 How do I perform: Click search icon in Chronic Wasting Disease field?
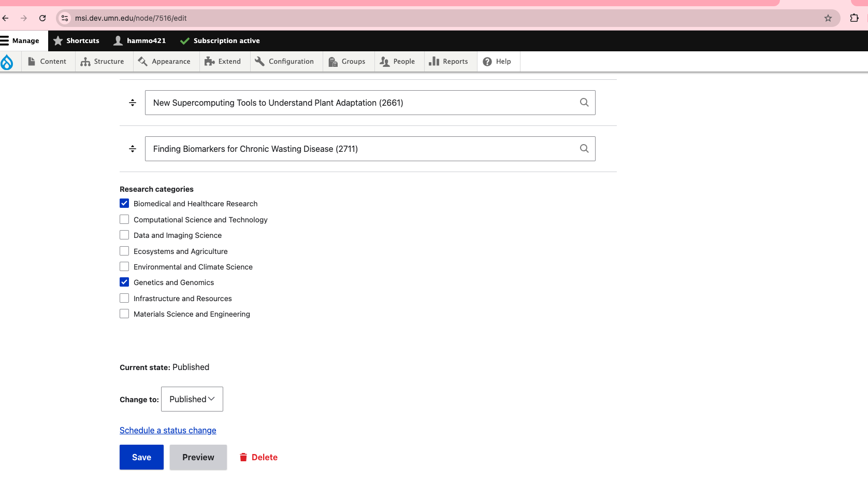click(x=584, y=149)
